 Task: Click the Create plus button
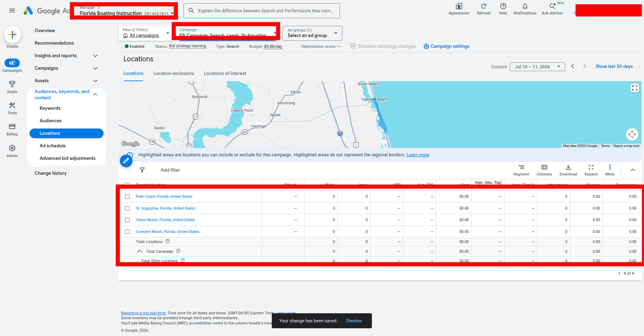point(13,35)
